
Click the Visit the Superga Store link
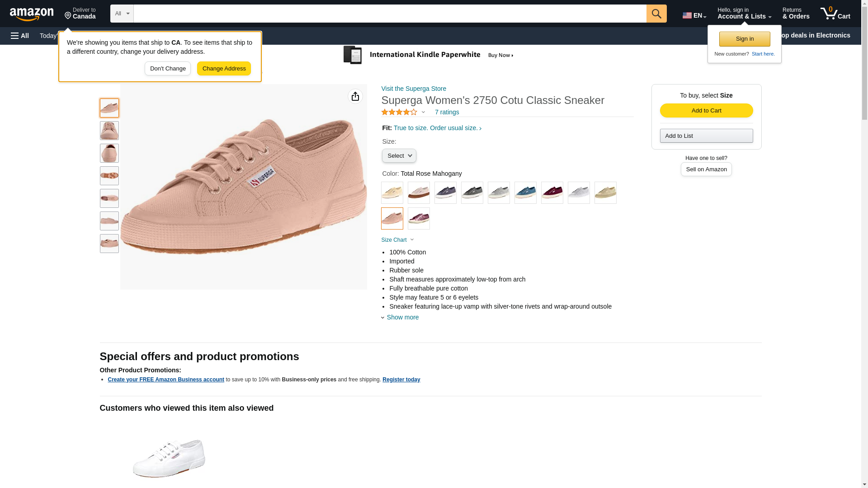click(414, 89)
